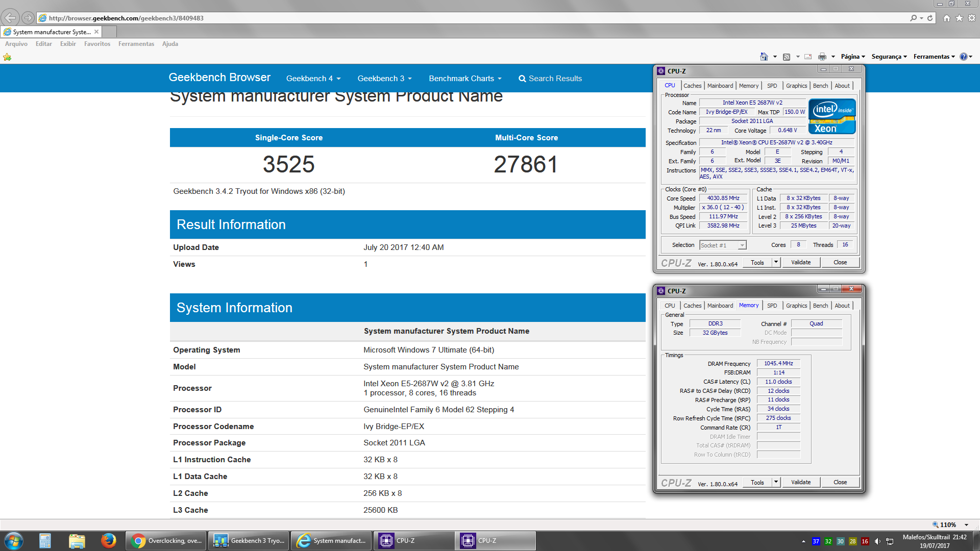Click the Single-Core Score value 3525
The width and height of the screenshot is (980, 551).
(289, 164)
